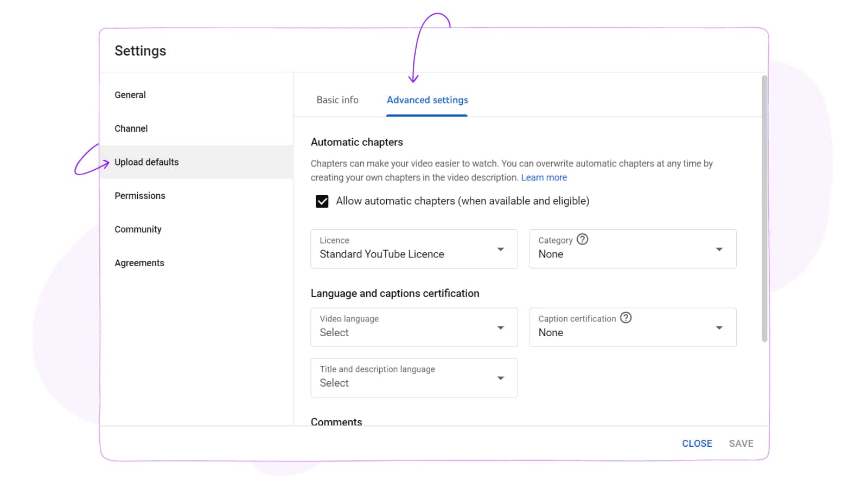
Task: Go to Permissions settings
Action: (x=196, y=196)
